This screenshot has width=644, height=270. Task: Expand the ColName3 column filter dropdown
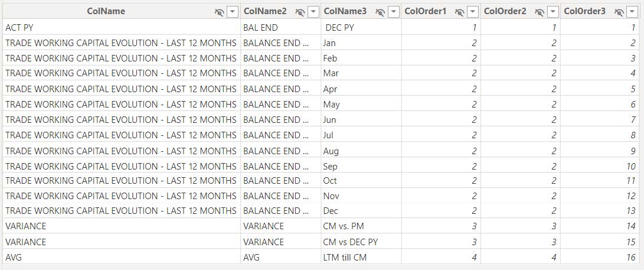[393, 11]
